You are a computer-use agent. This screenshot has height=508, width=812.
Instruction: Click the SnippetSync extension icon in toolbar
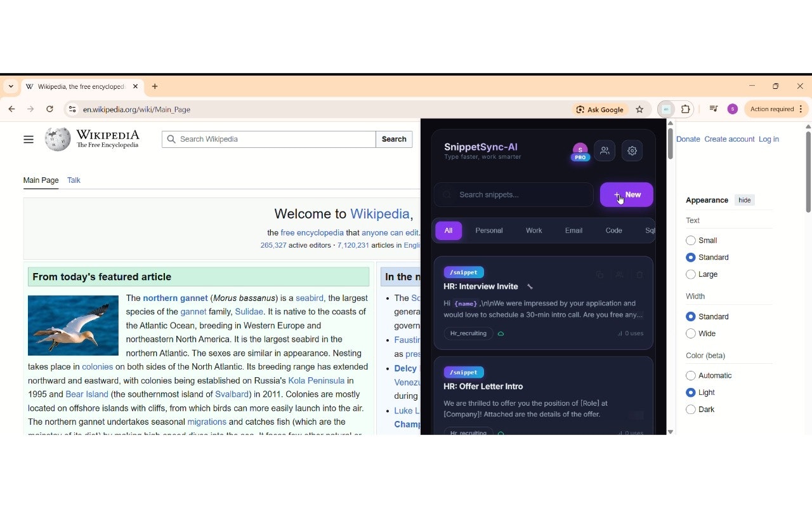[666, 109]
